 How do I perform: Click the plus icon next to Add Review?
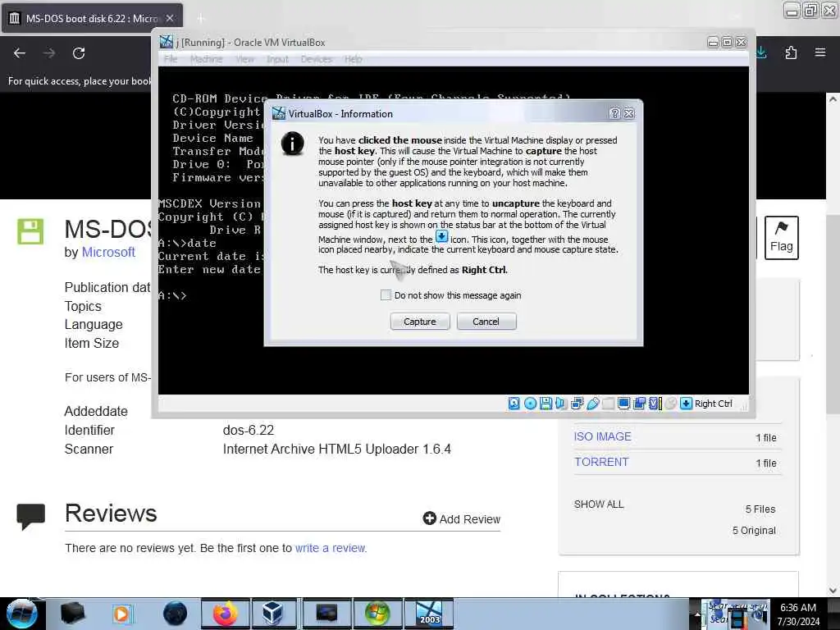click(429, 518)
